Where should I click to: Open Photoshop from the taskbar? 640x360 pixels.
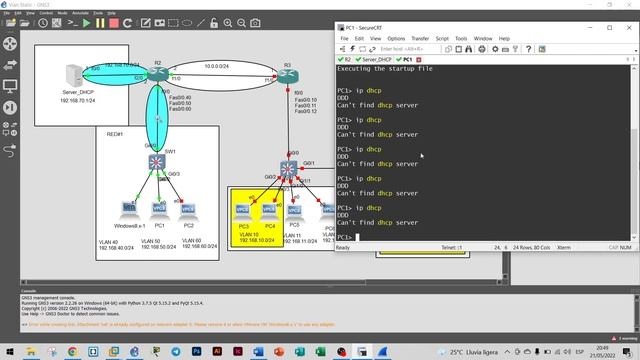(196, 351)
